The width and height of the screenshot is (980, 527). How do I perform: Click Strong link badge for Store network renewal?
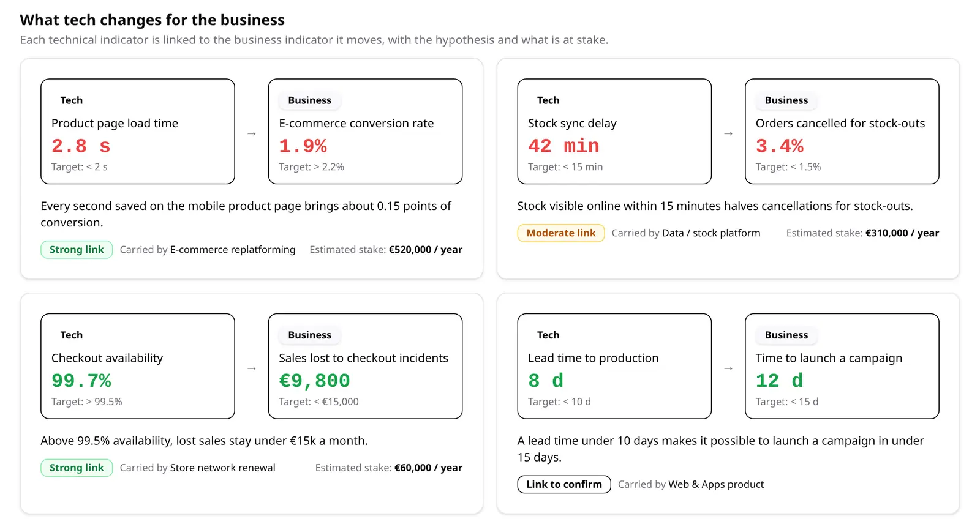(77, 468)
